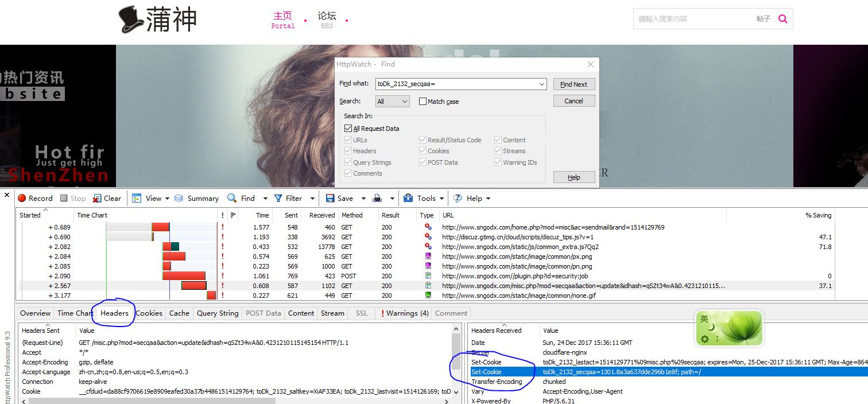
Task: Switch to the Cookies tab
Action: pos(149,313)
